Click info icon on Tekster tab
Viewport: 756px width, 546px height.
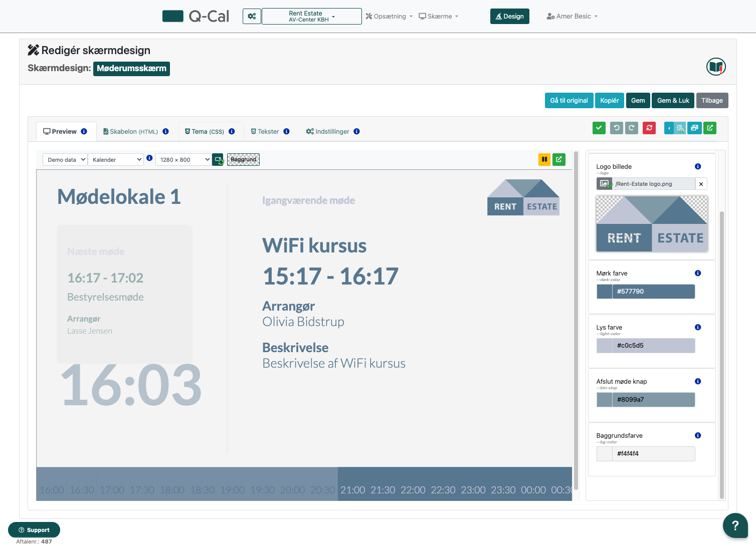[x=286, y=131]
